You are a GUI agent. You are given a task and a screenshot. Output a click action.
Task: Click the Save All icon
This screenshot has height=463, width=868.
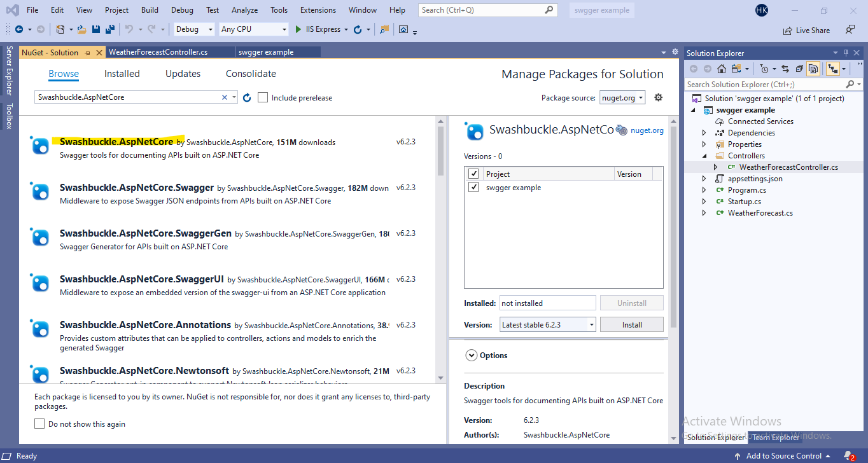click(x=109, y=29)
